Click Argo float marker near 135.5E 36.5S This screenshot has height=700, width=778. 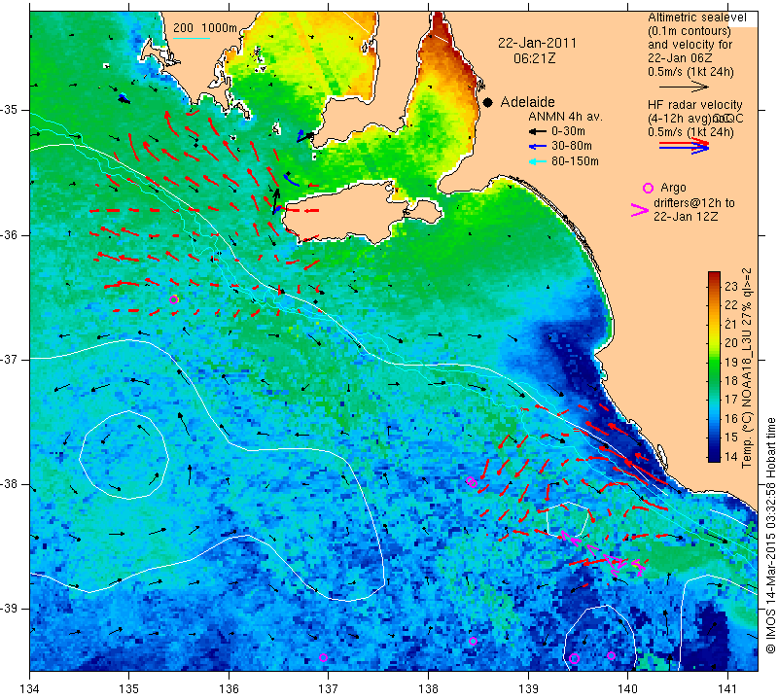tap(174, 299)
